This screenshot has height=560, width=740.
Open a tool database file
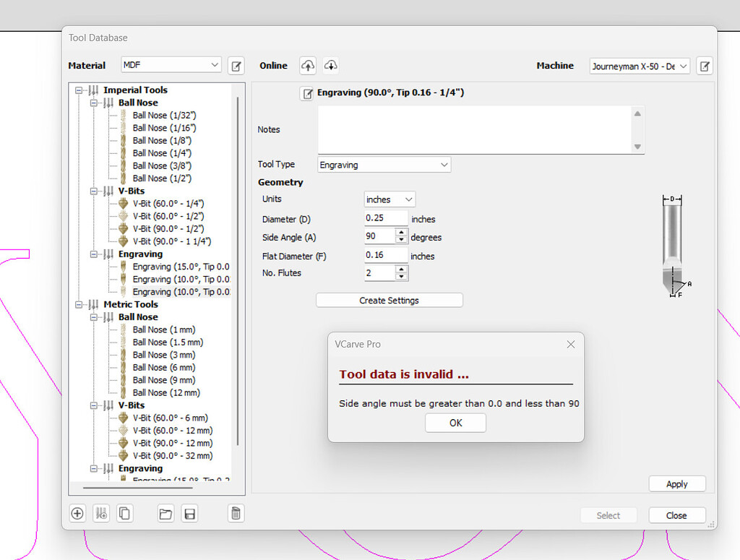[x=165, y=513]
